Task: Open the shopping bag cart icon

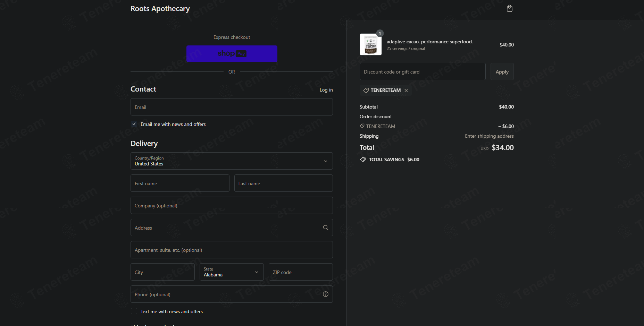Action: tap(509, 9)
